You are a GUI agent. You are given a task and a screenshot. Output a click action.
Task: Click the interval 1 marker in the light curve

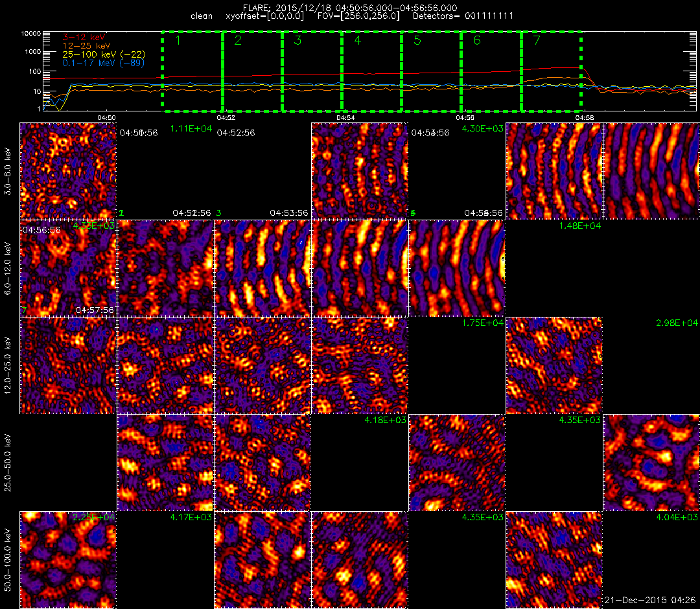click(x=178, y=41)
